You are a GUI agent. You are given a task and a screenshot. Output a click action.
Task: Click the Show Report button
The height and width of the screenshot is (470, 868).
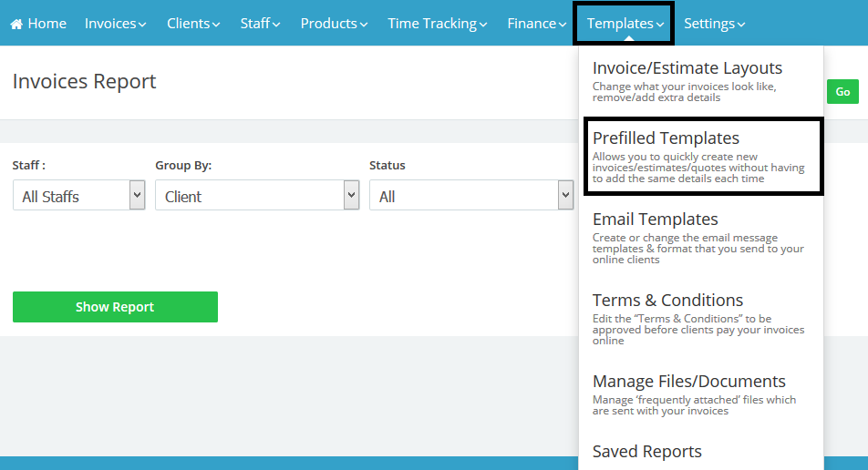pos(115,307)
